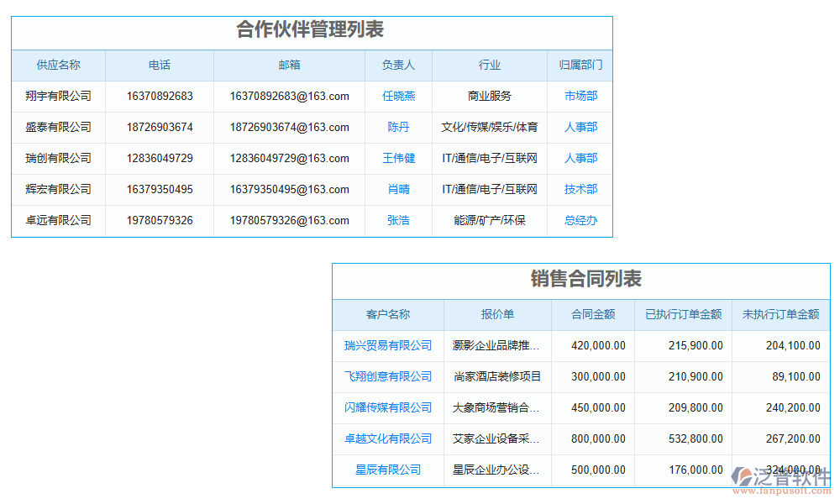Select 肖晴 in the partner list
840x504 pixels.
tap(397, 189)
